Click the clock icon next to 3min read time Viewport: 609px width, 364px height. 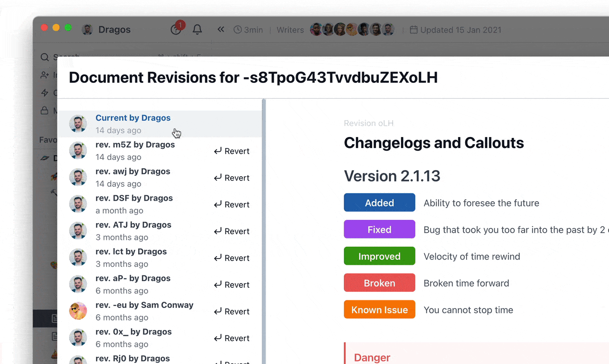[237, 30]
